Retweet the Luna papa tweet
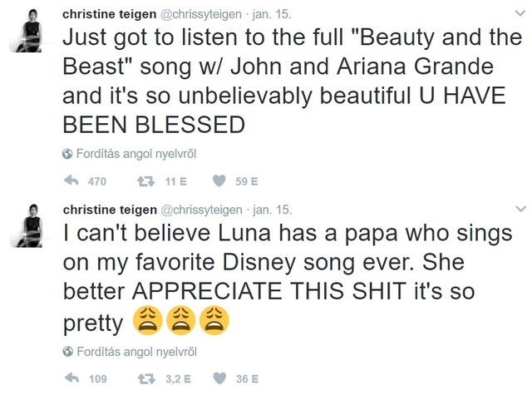Viewport: 532px width, 395px height. pos(147,378)
